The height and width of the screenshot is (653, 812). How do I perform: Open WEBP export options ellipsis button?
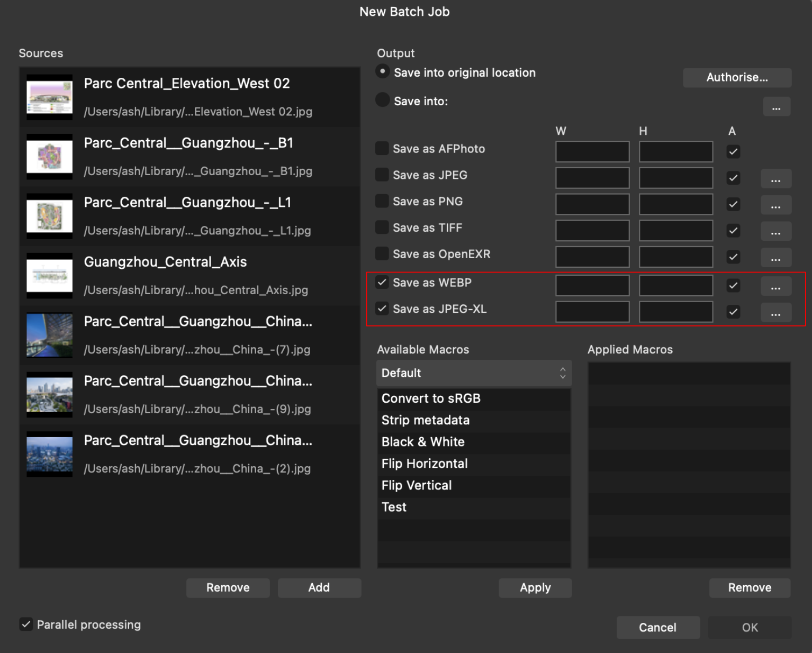click(x=775, y=286)
